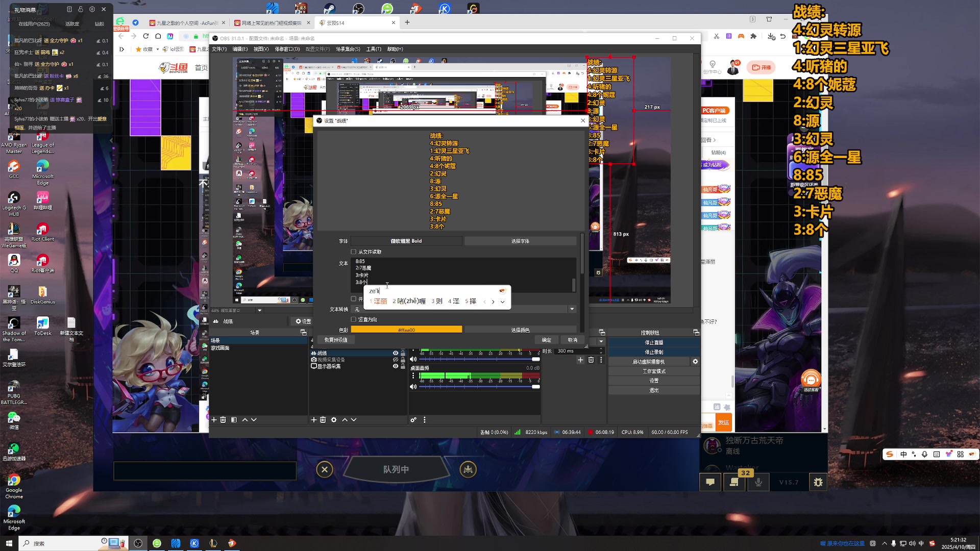This screenshot has height=551, width=980.
Task: Toggle checkbox partly hidden behind IME popup
Action: click(353, 299)
